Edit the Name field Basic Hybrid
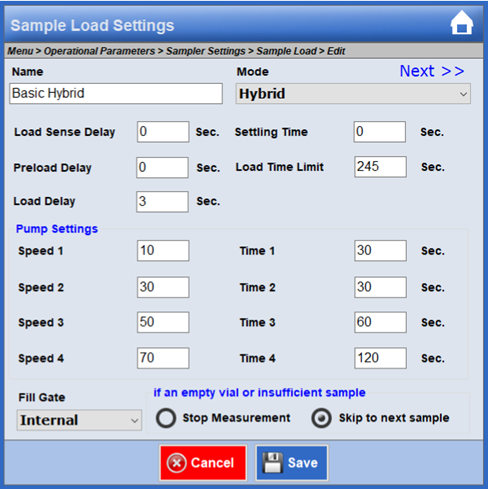Screen dimensions: 488x489 tap(116, 93)
